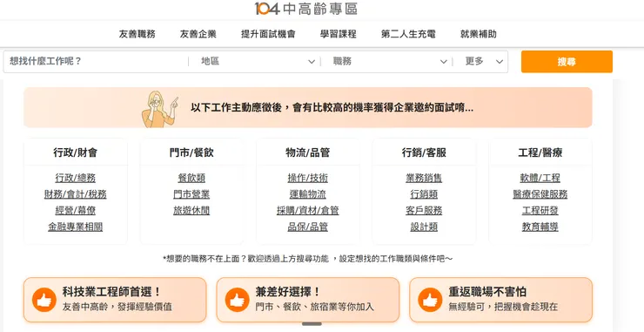
Task: Click thumbs-up icon on 科技業工程師首選 card
Action: coord(44,300)
